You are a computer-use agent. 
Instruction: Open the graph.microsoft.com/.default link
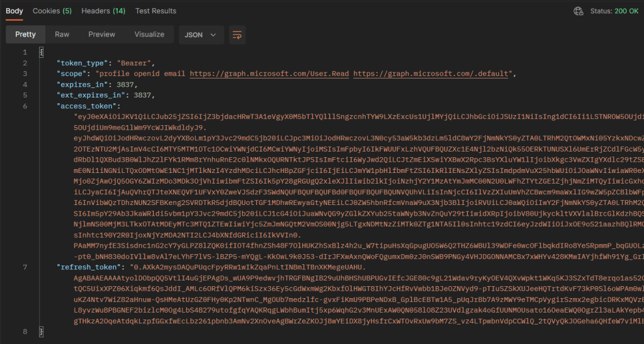432,74
